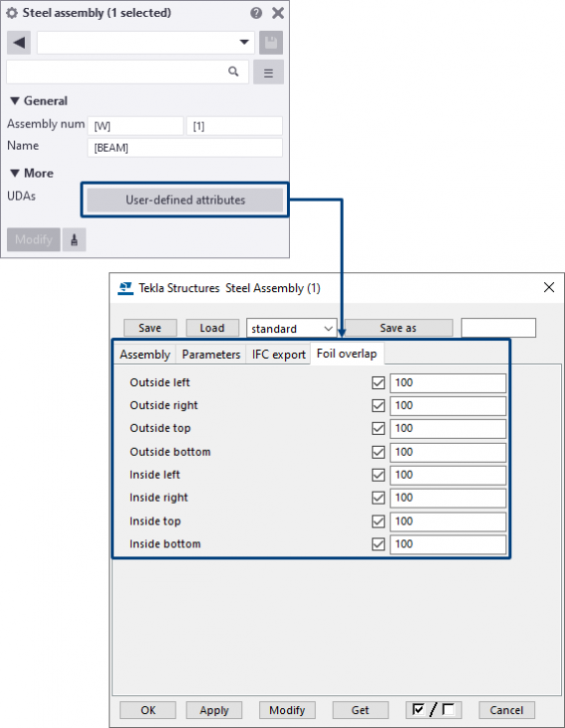
Task: Switch to the Parameters tab
Action: [x=211, y=355]
